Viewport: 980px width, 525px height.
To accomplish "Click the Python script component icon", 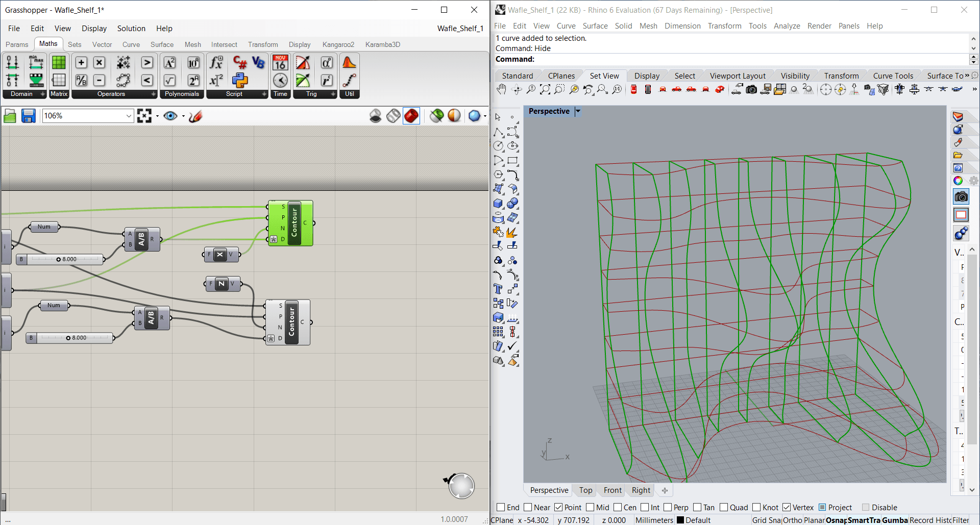I will tap(240, 80).
